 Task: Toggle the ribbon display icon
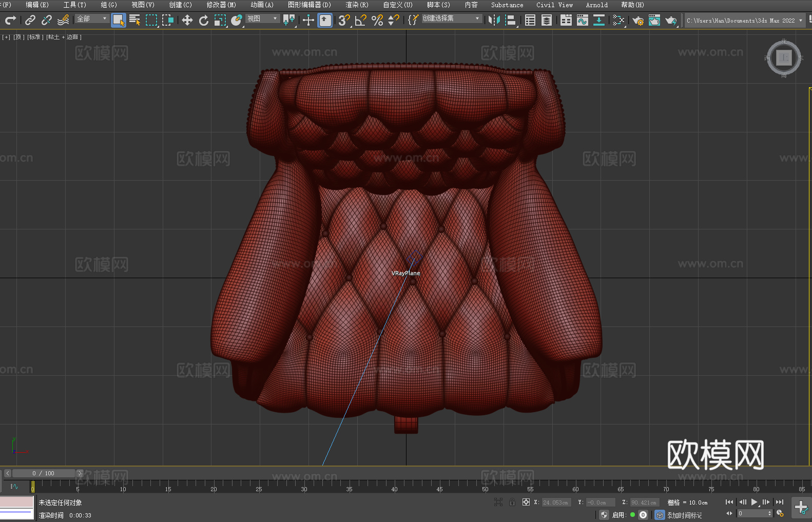[x=566, y=20]
